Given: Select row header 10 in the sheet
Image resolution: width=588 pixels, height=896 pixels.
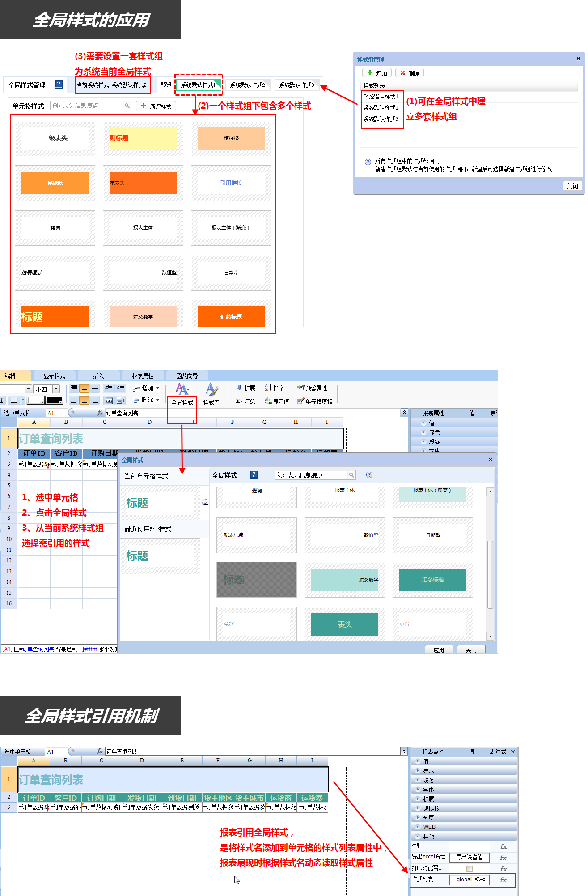Looking at the screenshot, I should (x=8, y=539).
